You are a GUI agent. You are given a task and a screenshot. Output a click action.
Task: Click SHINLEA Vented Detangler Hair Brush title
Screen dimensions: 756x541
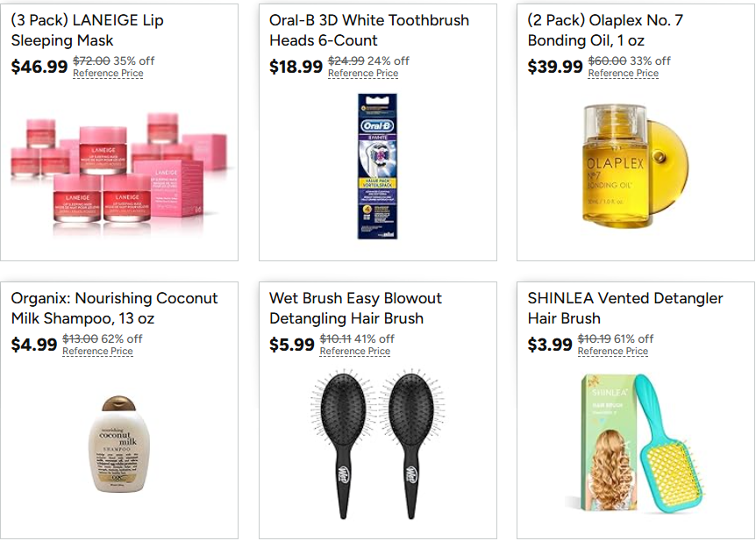(624, 308)
